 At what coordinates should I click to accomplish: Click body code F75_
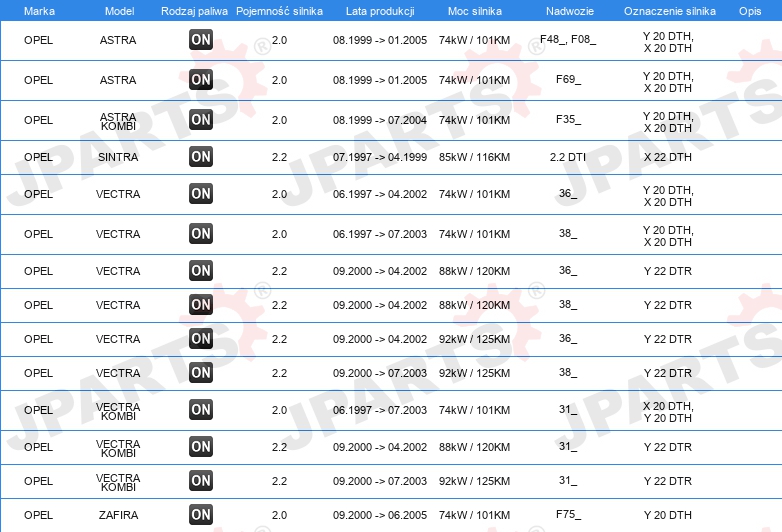(x=568, y=514)
